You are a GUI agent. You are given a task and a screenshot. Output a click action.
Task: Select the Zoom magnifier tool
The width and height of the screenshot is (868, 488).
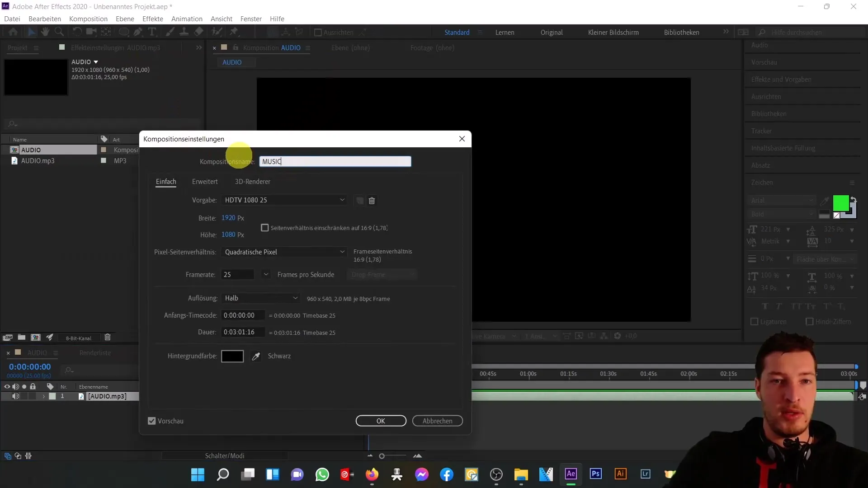[x=59, y=32]
